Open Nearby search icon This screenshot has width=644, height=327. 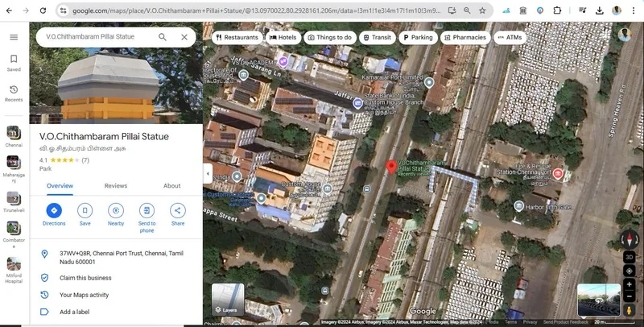click(x=116, y=211)
